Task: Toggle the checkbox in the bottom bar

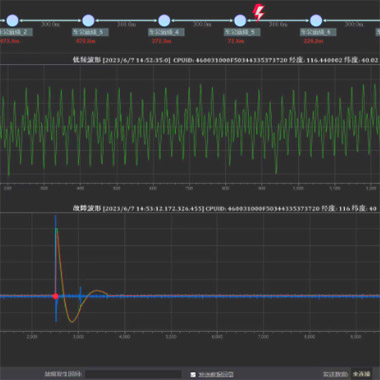Action: pos(193,375)
